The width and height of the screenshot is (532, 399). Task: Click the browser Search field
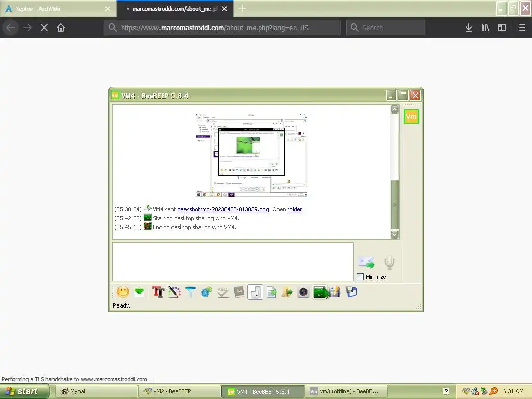pyautogui.click(x=386, y=28)
